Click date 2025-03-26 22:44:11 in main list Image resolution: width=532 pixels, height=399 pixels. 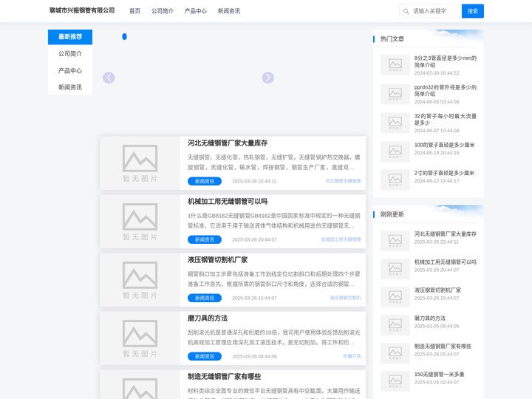click(x=254, y=181)
